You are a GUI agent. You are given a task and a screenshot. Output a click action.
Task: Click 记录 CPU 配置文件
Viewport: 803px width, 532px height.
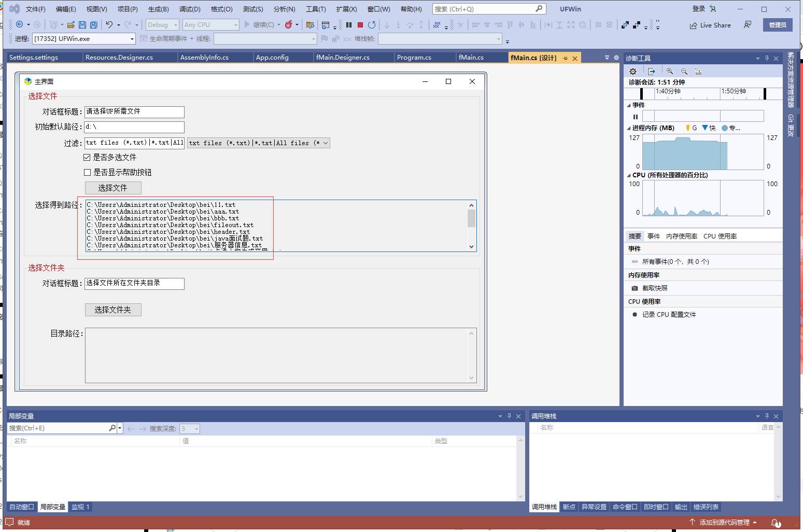coord(669,315)
